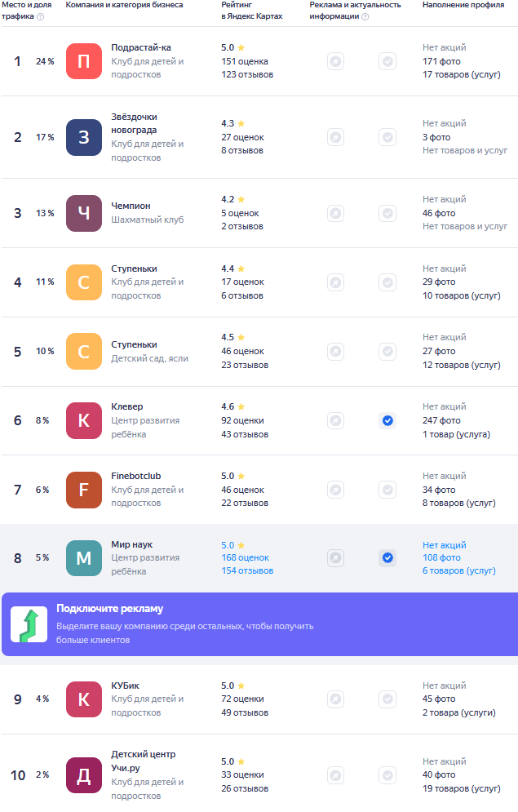518x812 pixels.
Task: Click the blue verified checkmark in Клевер row
Action: point(387,420)
